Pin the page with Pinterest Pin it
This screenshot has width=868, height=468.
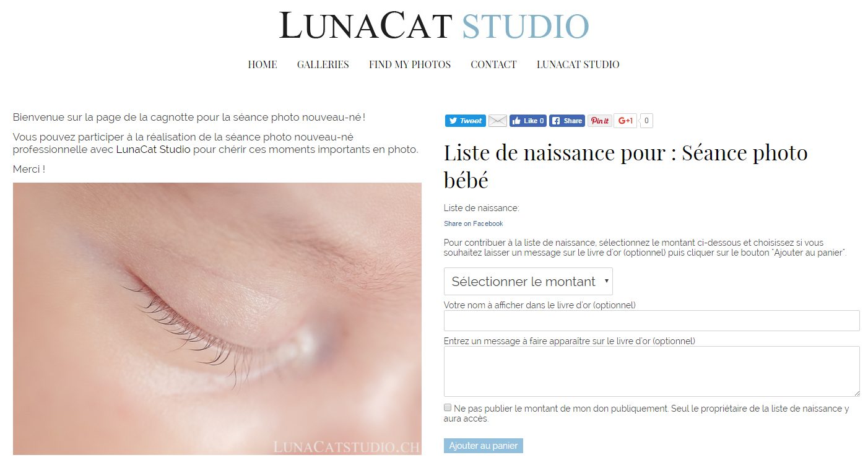point(600,121)
